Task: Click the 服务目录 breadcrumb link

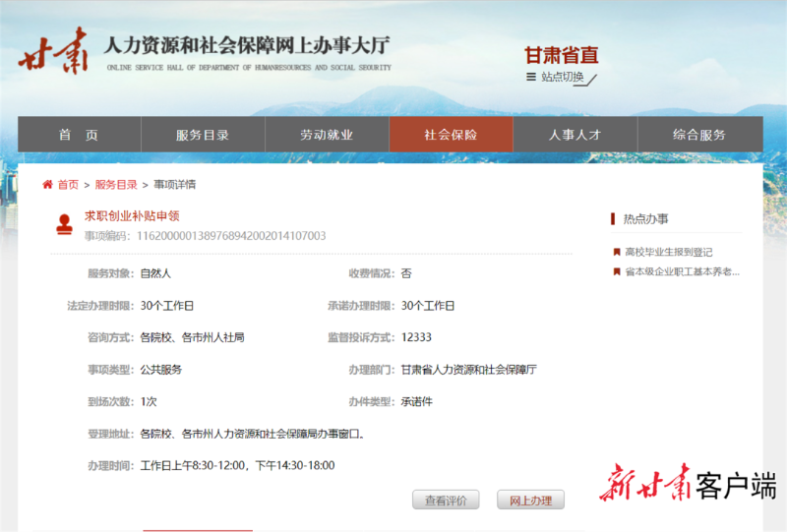Action: click(116, 185)
